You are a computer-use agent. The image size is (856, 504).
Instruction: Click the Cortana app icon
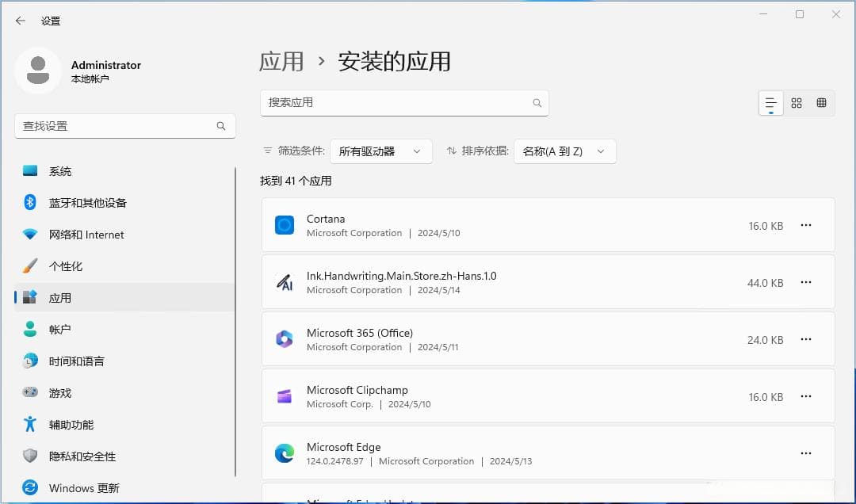[x=285, y=225]
